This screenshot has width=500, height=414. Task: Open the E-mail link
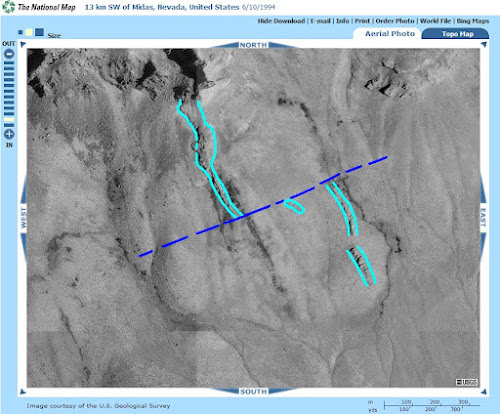click(x=320, y=21)
